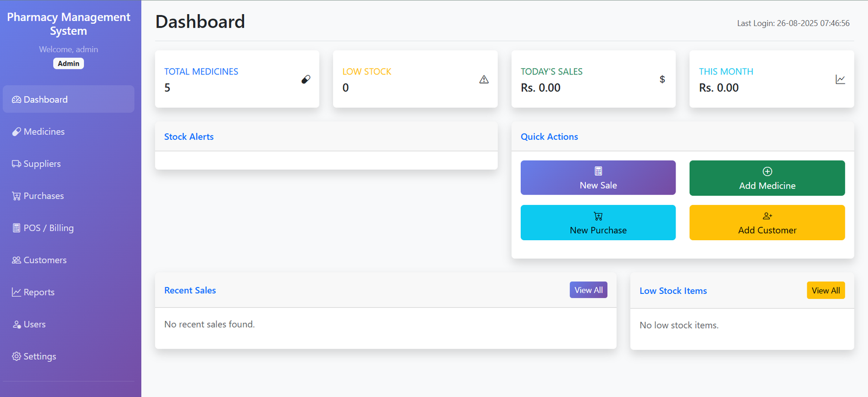Click the dollar sign icon on Today's Sales
The width and height of the screenshot is (868, 397).
click(x=662, y=79)
